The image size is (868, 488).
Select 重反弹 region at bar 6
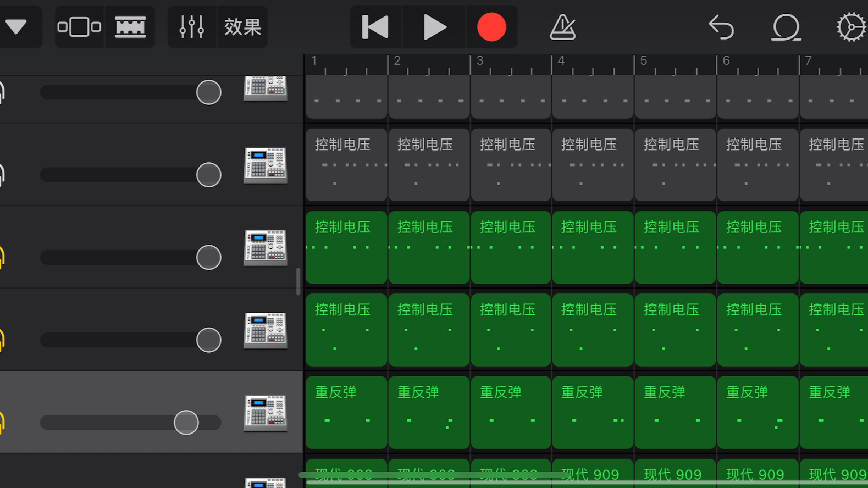758,412
